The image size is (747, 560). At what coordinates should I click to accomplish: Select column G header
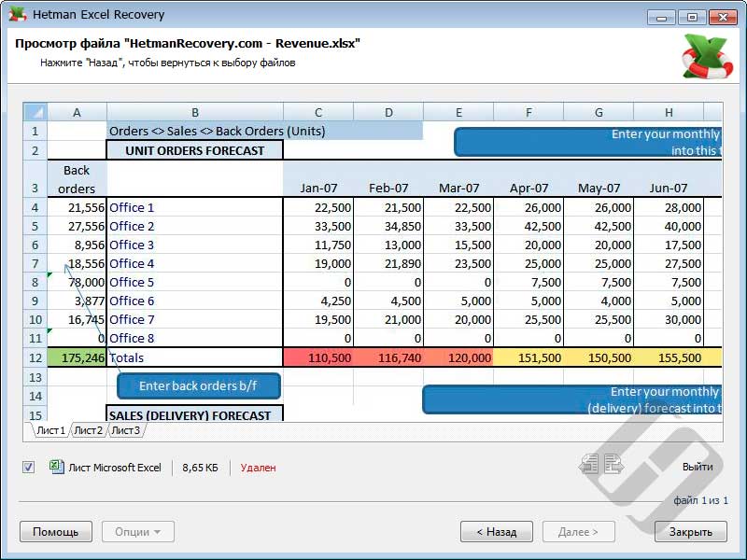pos(599,112)
